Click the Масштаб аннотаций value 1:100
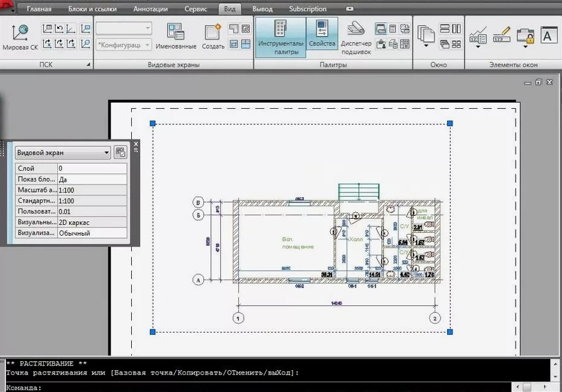 click(x=92, y=190)
